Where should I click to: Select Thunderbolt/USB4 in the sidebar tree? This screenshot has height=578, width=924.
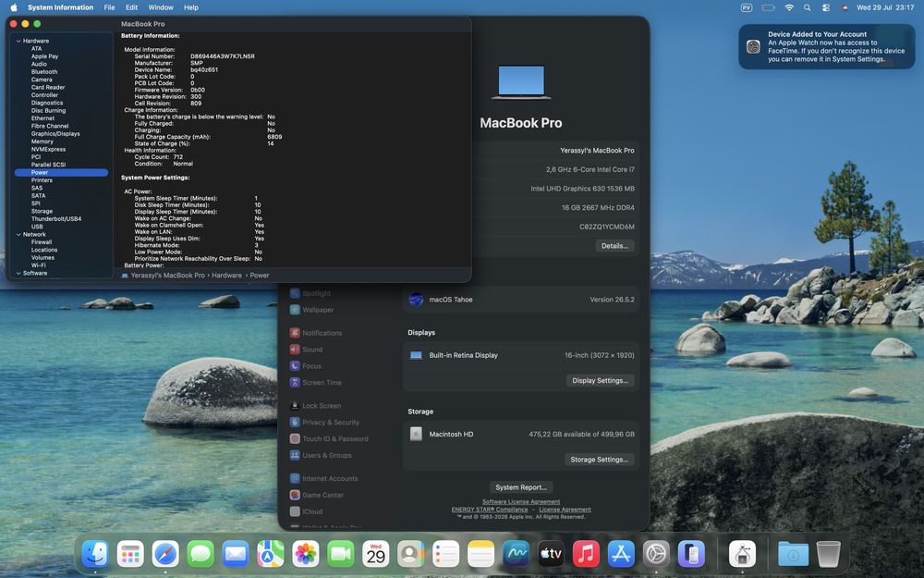pos(56,219)
